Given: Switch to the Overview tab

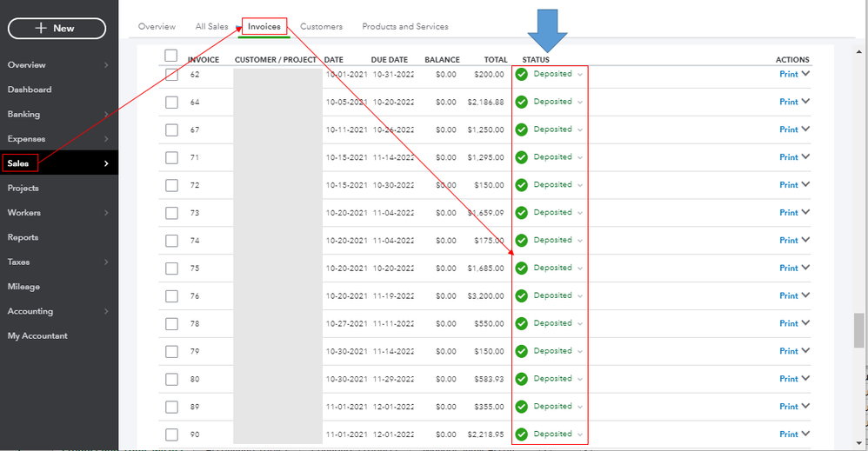Looking at the screenshot, I should [x=157, y=27].
